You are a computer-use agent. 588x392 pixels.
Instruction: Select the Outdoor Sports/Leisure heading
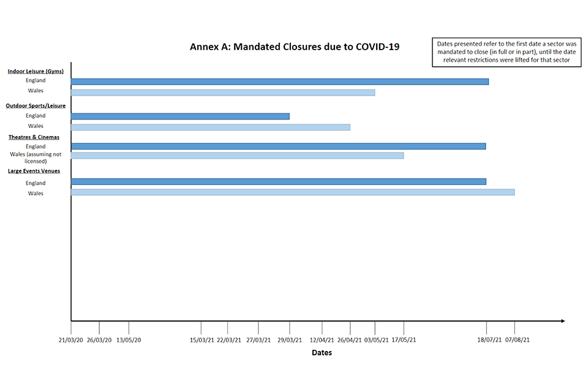(x=36, y=106)
